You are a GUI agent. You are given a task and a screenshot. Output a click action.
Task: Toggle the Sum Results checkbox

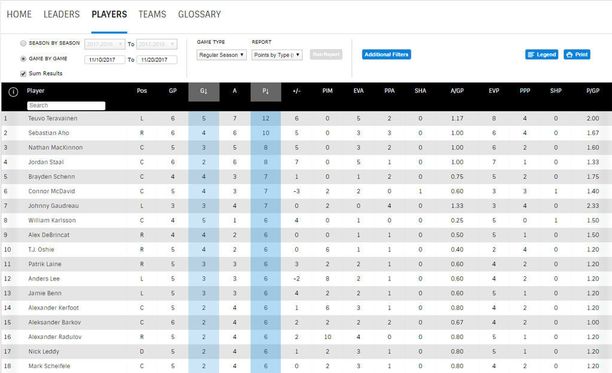coord(23,74)
